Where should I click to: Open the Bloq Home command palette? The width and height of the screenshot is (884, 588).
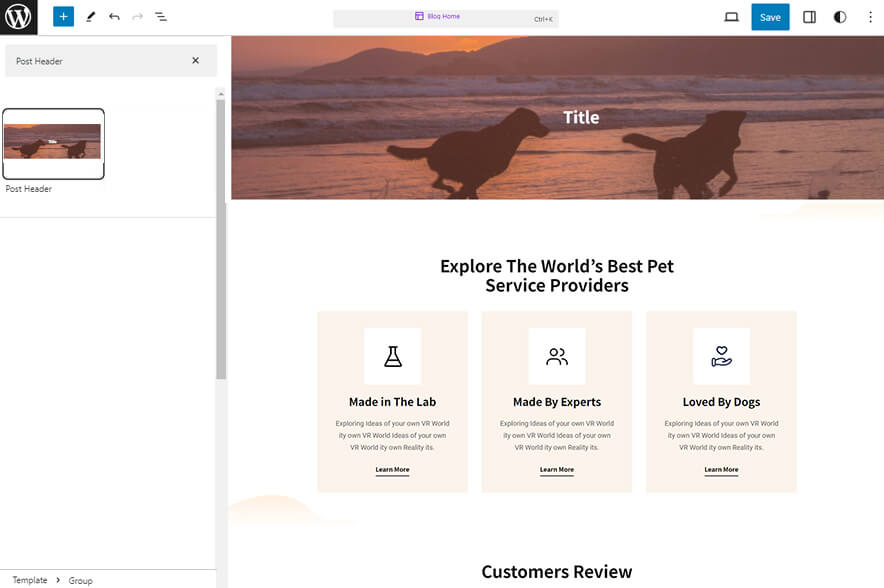point(444,17)
